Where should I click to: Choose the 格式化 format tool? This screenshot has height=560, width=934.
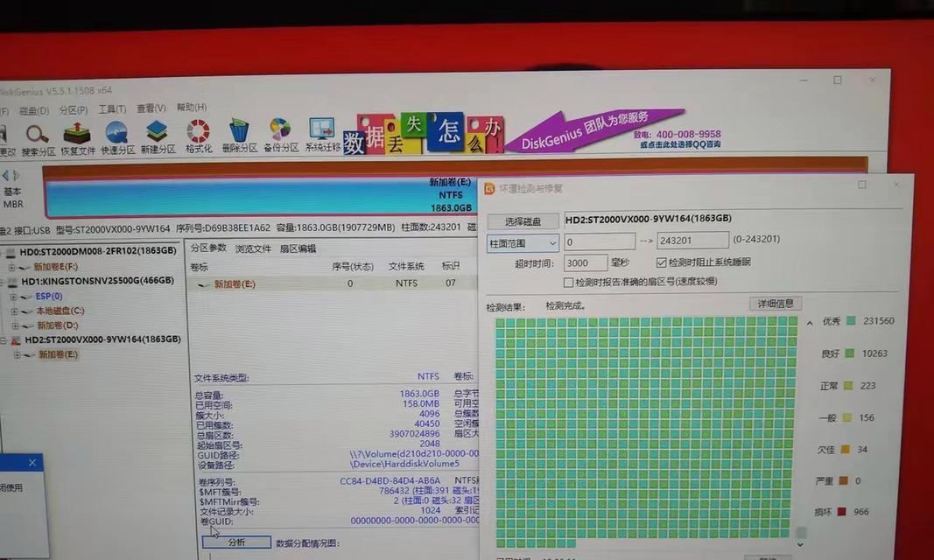coord(199,136)
